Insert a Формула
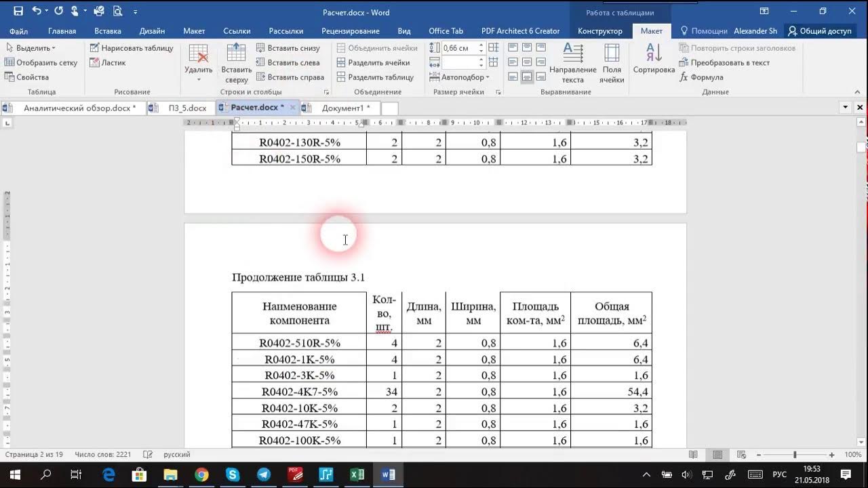This screenshot has height=488, width=868. 701,77
